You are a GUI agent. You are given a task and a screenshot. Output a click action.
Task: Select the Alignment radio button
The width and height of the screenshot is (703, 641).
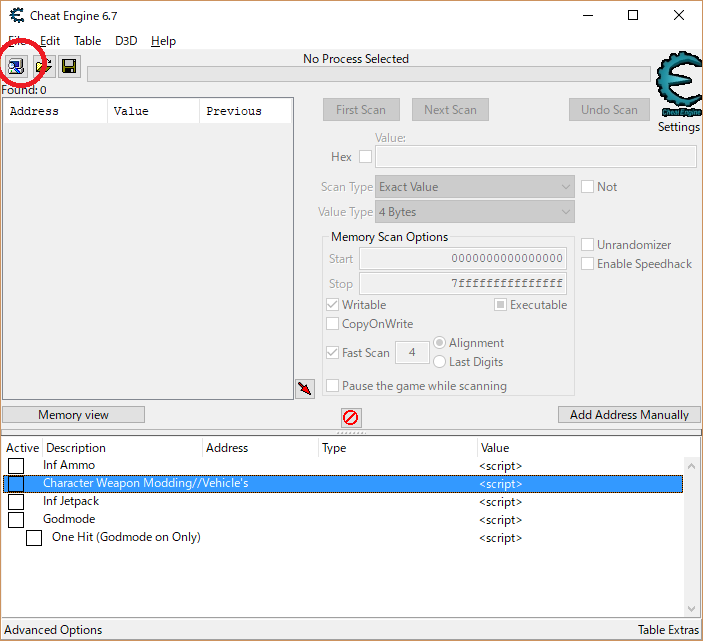(x=439, y=343)
